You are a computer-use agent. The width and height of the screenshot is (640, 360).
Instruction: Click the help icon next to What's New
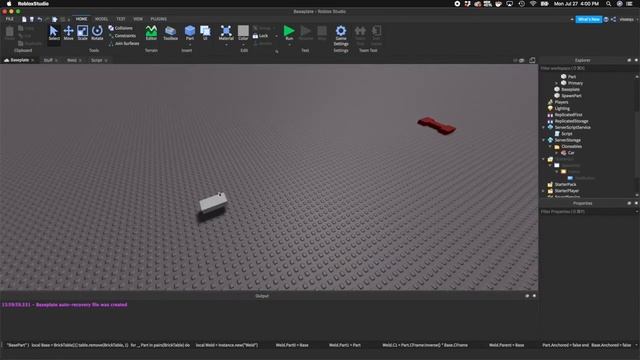[x=606, y=19]
